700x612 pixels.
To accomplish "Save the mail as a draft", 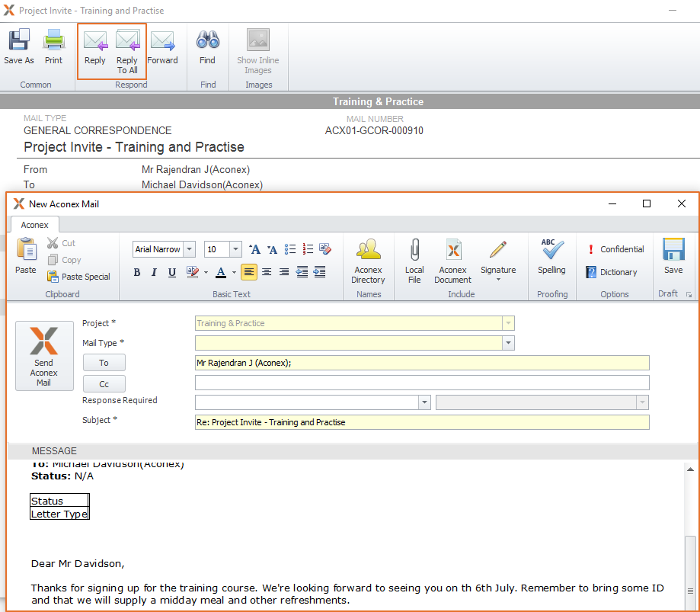I will tap(673, 256).
